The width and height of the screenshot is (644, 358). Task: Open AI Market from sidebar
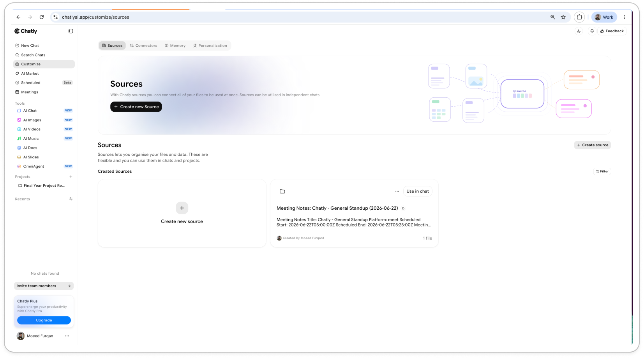click(44, 74)
